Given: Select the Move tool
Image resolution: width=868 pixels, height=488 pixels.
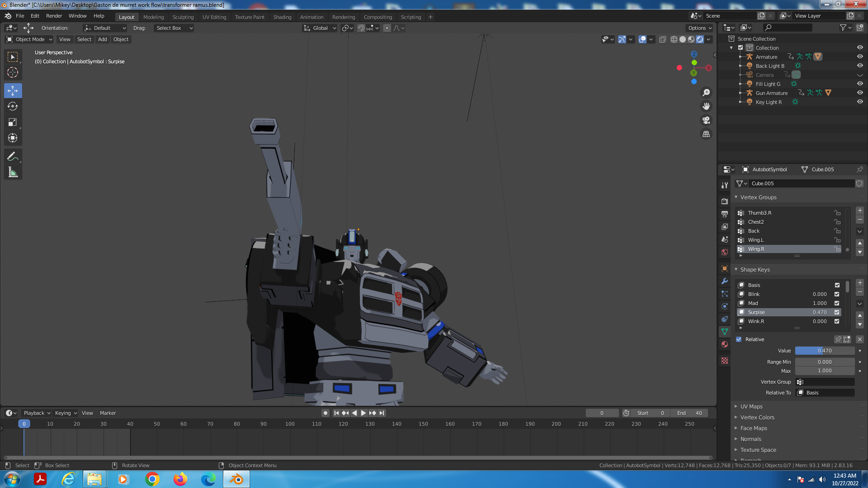Looking at the screenshot, I should tap(13, 91).
